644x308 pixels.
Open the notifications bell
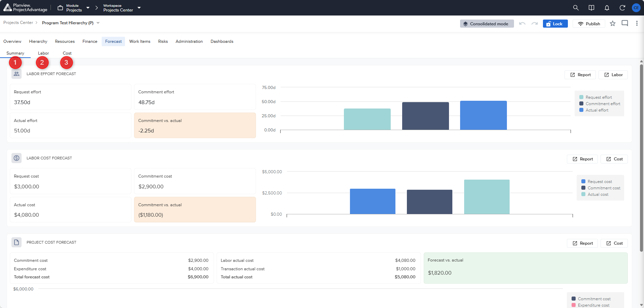[x=607, y=8]
